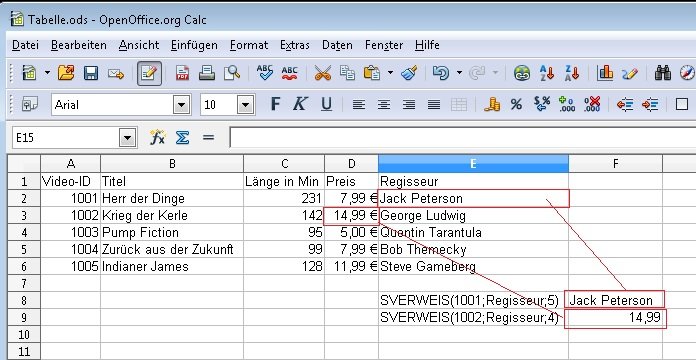This screenshot has height=360, width=696.
Task: Sort descending Z to A
Action: (x=572, y=72)
